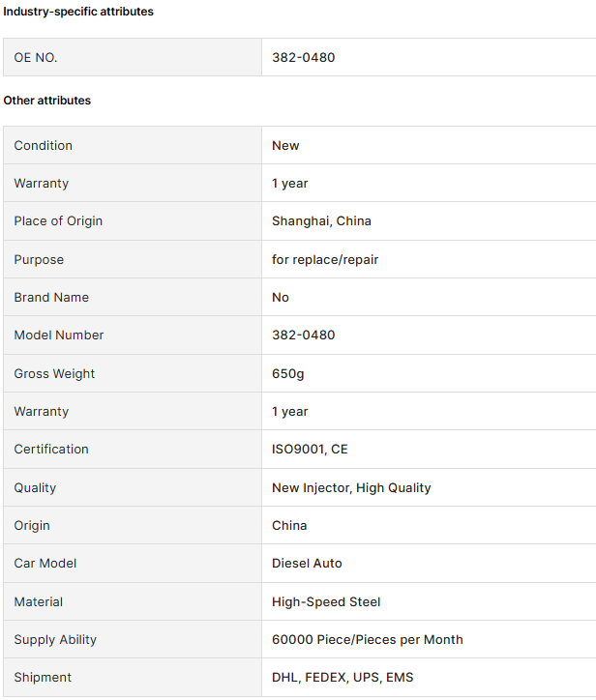Select the Brand Name label
This screenshot has width=596, height=700.
point(51,298)
